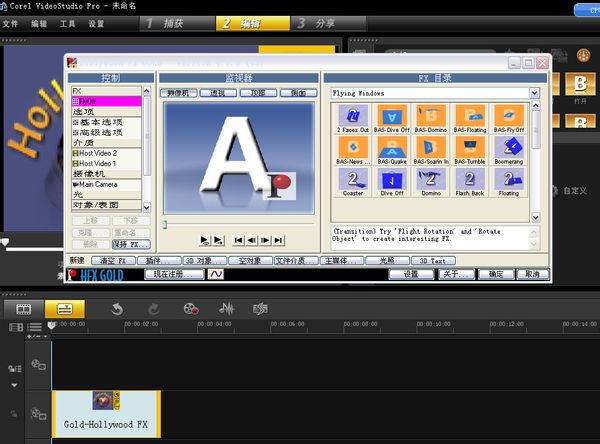Image resolution: width=600 pixels, height=444 pixels.
Task: Play the preview with loop button
Action: (x=205, y=240)
